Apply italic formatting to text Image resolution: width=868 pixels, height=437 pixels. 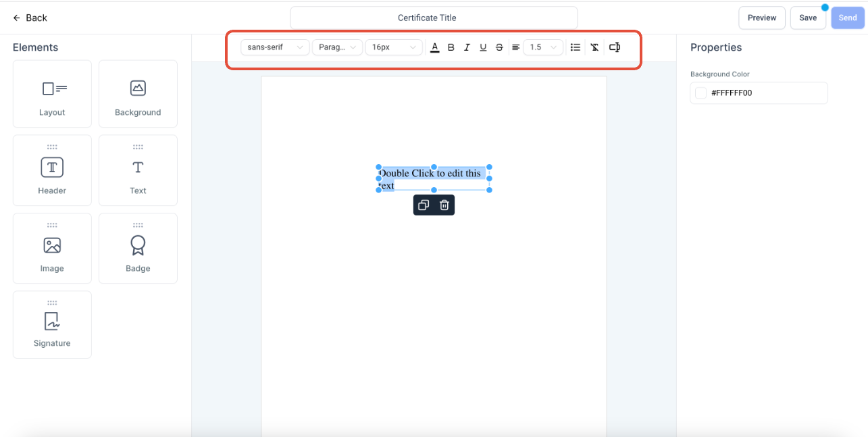(467, 47)
